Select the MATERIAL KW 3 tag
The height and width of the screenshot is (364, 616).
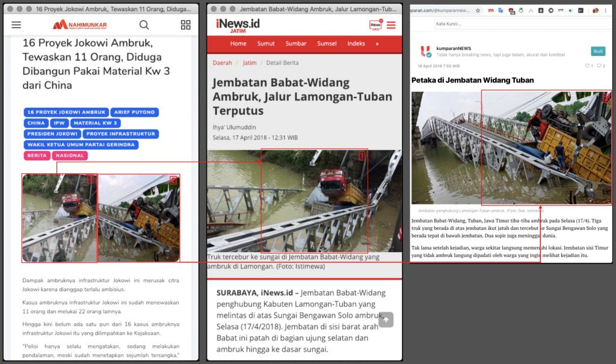(96, 123)
